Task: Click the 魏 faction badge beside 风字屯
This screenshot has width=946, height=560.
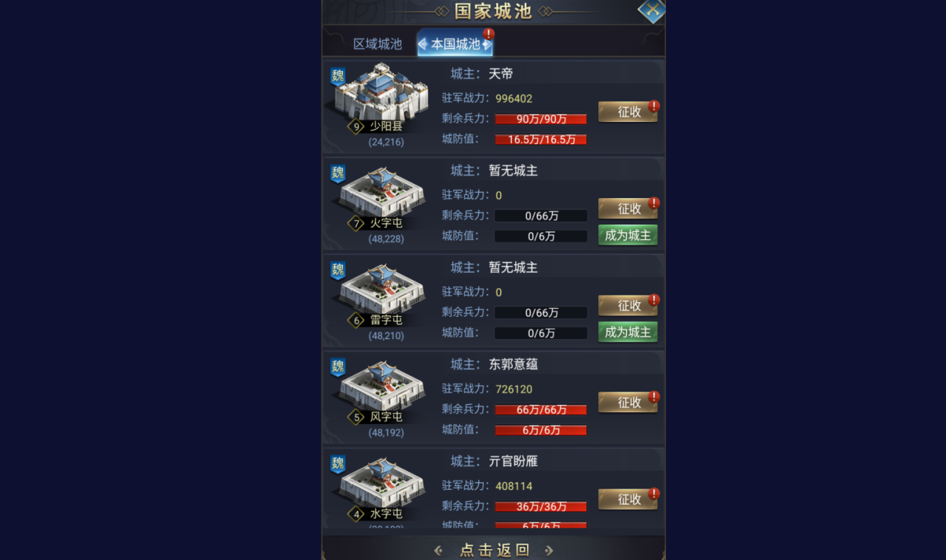Action: [338, 367]
